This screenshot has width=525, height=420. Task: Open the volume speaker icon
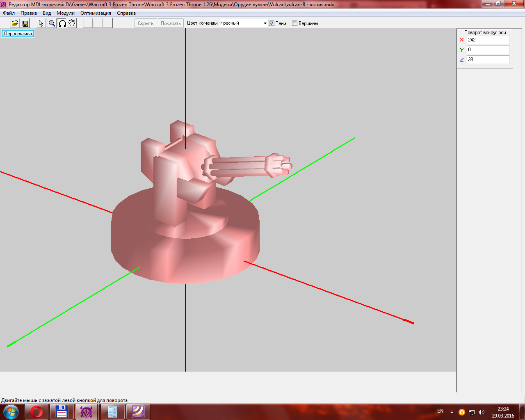pos(482,412)
